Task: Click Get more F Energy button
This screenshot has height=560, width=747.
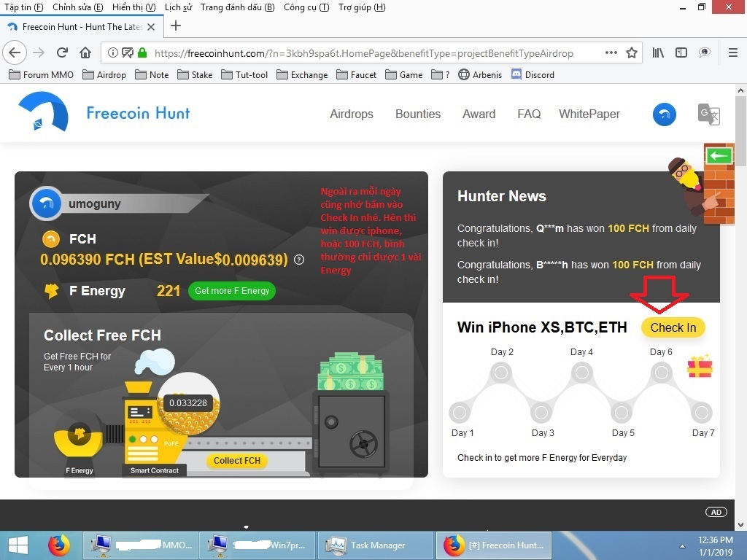Action: pyautogui.click(x=232, y=290)
